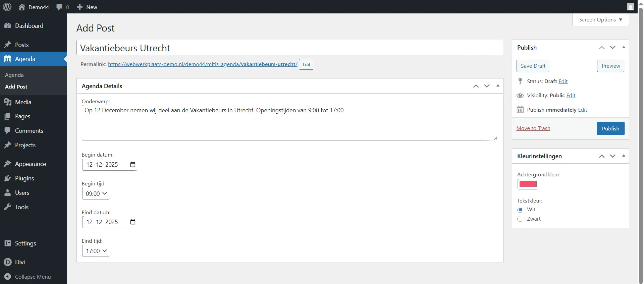Click the Move to Trash link
This screenshot has width=644, height=284.
coord(533,128)
